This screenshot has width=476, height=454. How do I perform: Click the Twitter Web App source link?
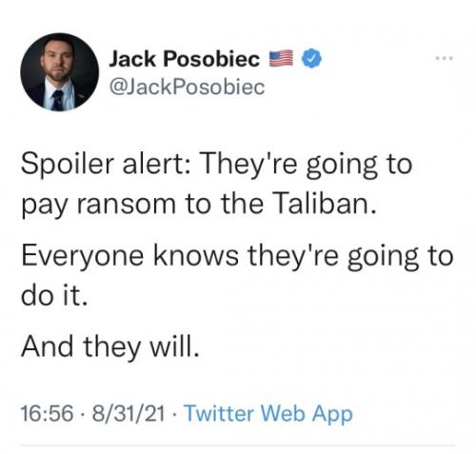[x=268, y=413]
